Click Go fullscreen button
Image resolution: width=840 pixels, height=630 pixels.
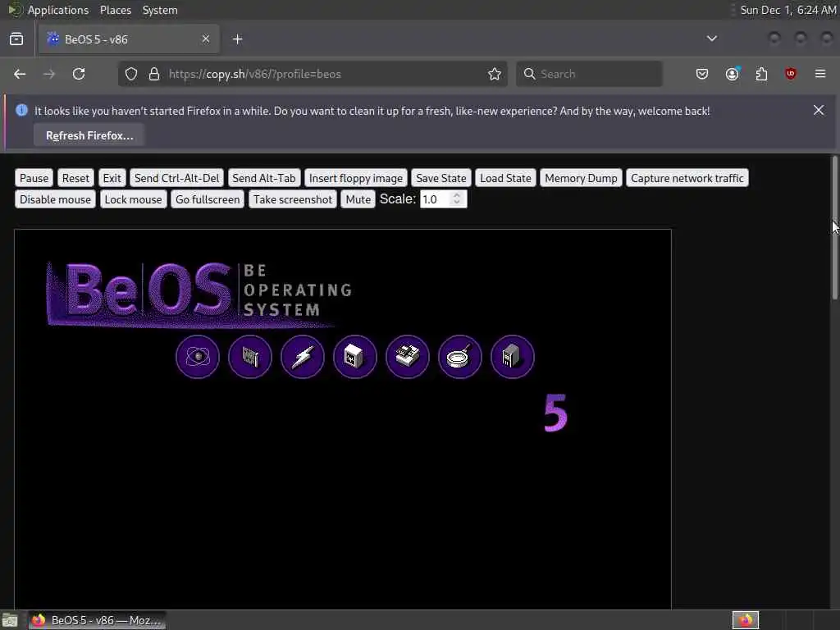[x=208, y=199]
